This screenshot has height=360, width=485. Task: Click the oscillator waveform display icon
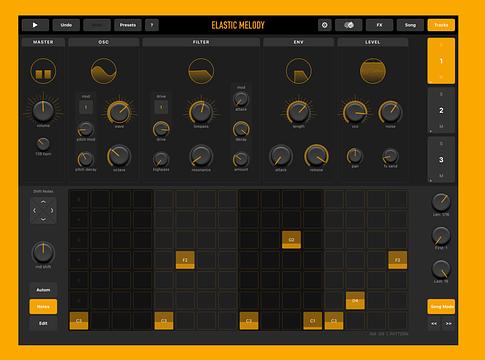pos(104,71)
